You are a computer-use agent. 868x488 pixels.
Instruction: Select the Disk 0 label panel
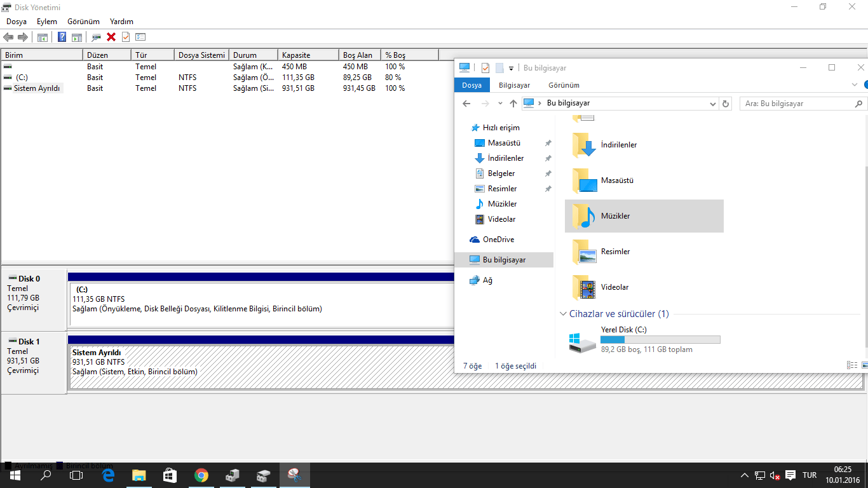[34, 299]
